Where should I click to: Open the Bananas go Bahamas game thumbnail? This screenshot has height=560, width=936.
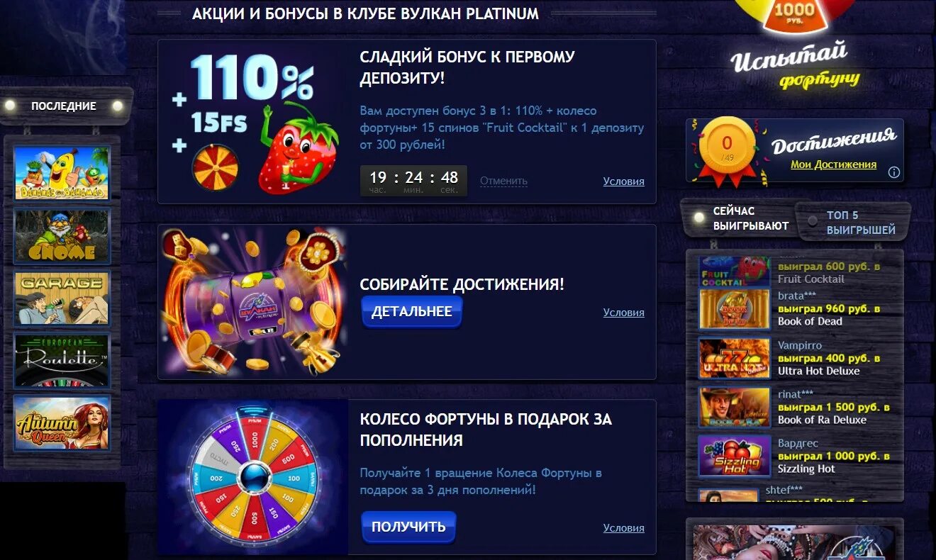coord(62,173)
